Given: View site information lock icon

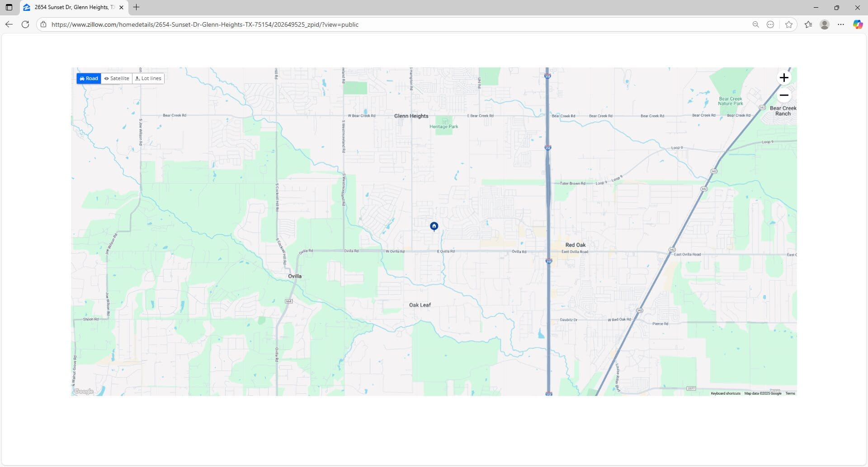Looking at the screenshot, I should 43,24.
